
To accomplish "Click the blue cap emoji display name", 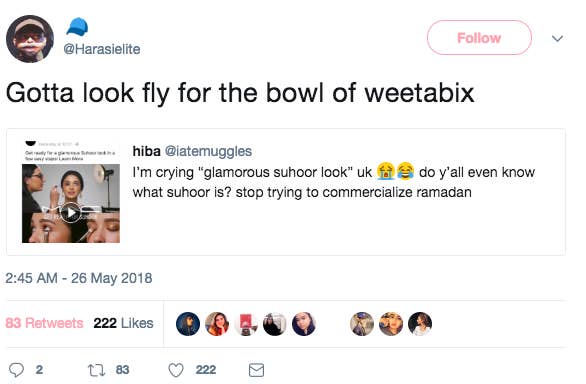I will [x=77, y=27].
